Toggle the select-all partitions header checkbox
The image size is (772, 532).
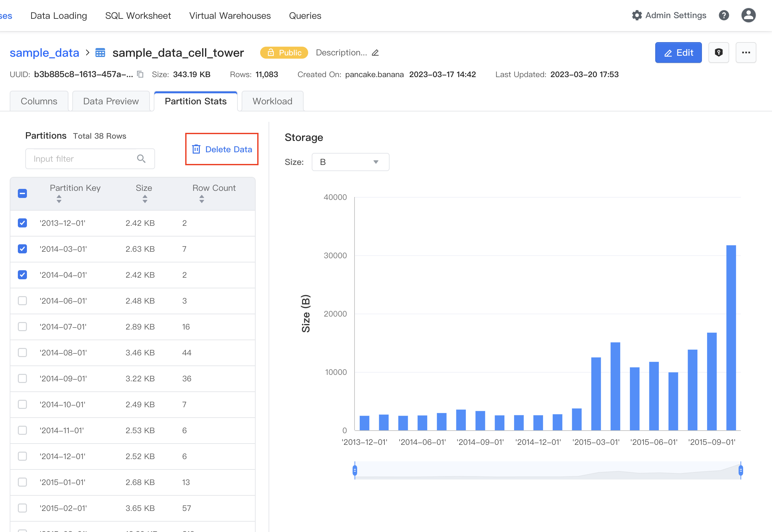(x=22, y=193)
